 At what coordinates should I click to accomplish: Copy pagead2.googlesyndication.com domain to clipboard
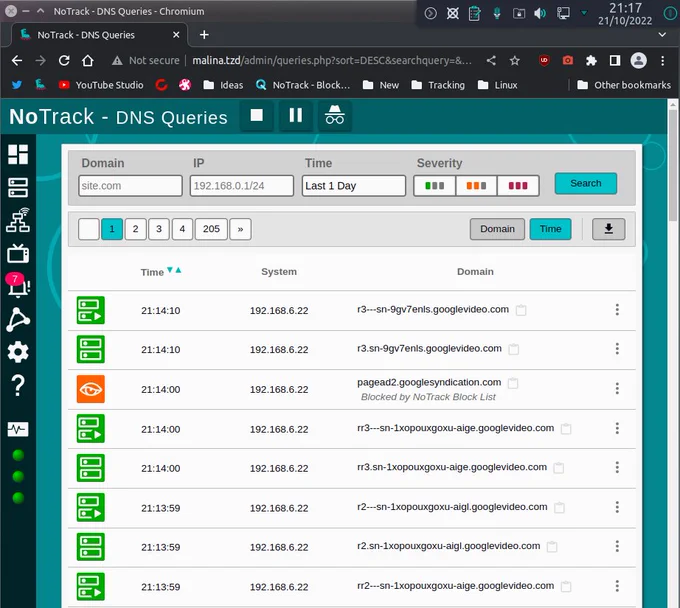click(513, 383)
